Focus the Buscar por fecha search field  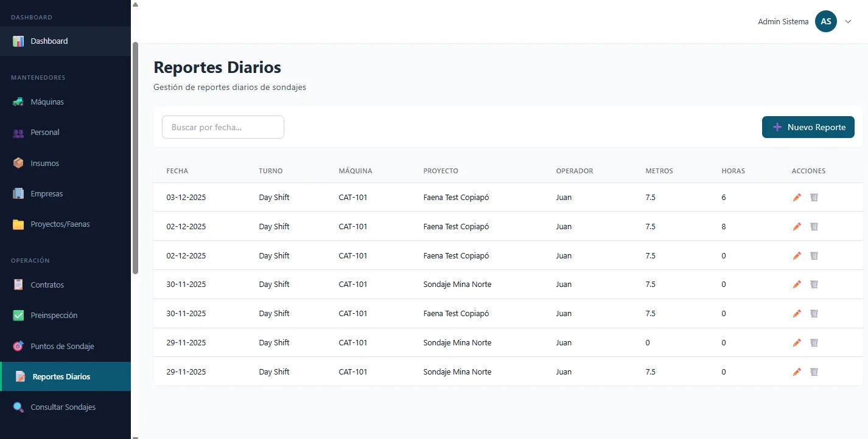(223, 127)
